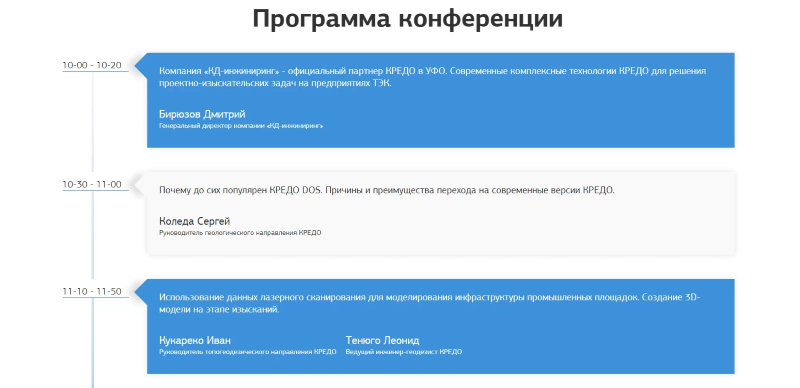Click 'Руководитель геологического направления КРЕДО' subtitle

tap(240, 233)
